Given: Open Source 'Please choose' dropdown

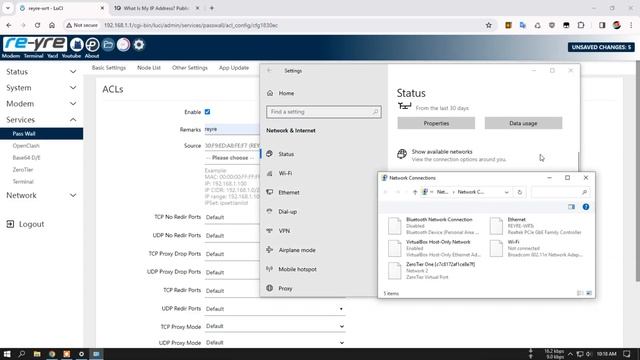Looking at the screenshot, I should point(232,158).
